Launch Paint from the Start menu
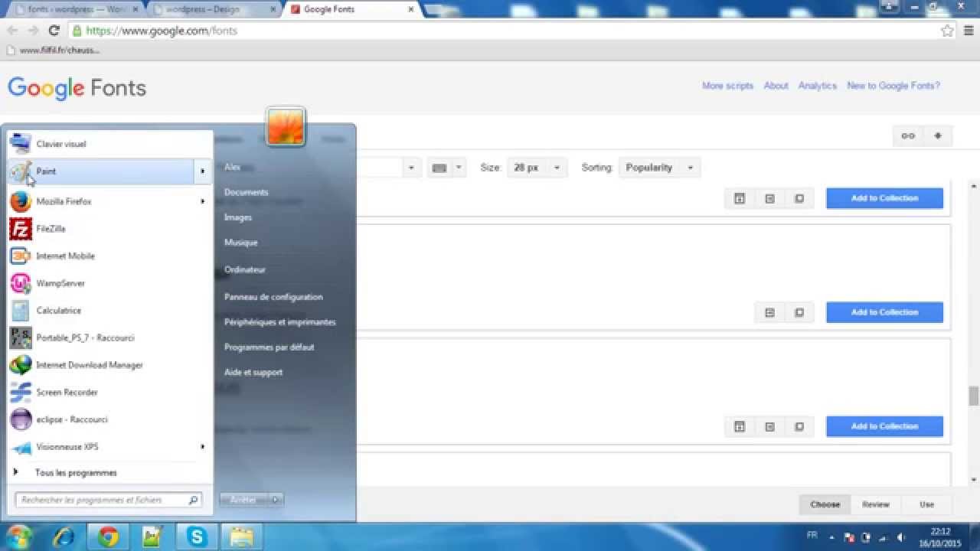The width and height of the screenshot is (980, 551). point(100,171)
